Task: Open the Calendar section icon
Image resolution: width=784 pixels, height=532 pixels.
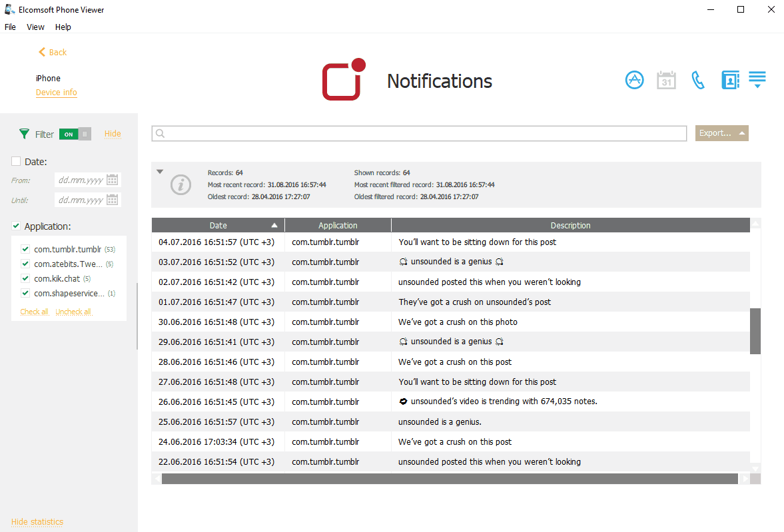Action: point(666,81)
